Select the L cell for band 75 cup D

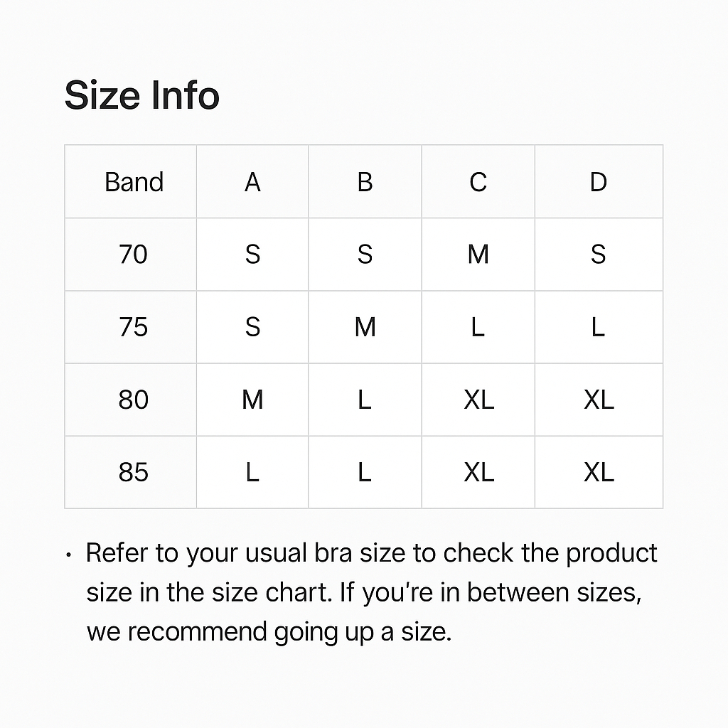tap(599, 327)
